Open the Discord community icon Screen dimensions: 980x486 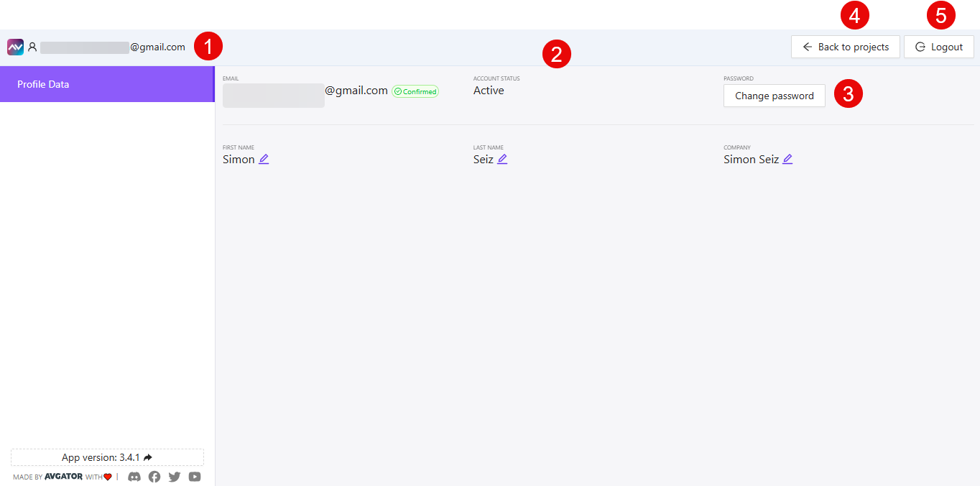(134, 476)
